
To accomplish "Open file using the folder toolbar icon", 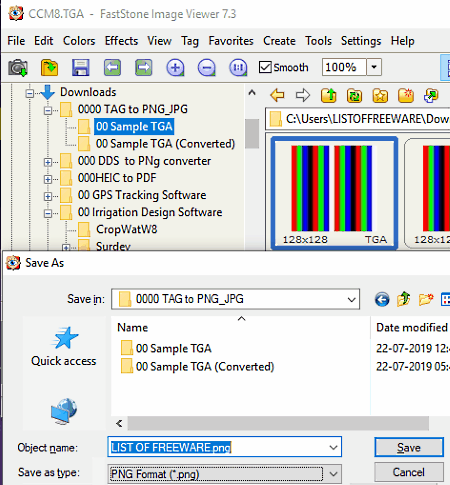I will pyautogui.click(x=49, y=68).
